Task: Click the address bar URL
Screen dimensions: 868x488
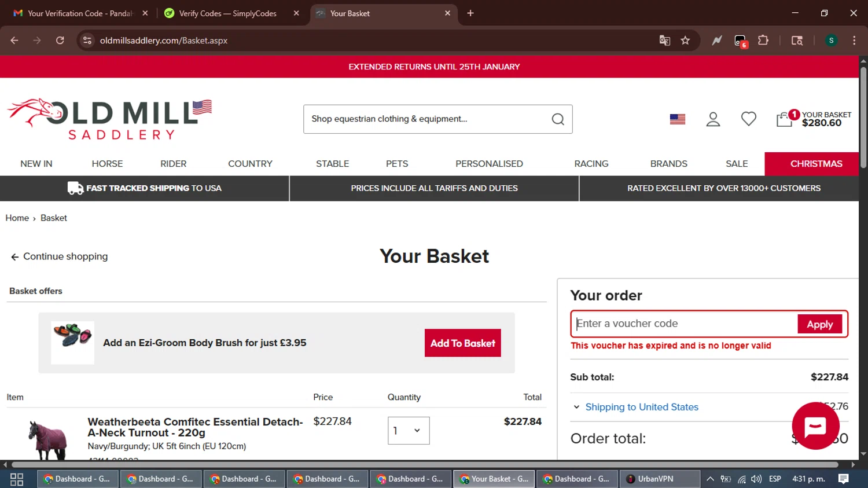Action: pos(164,41)
